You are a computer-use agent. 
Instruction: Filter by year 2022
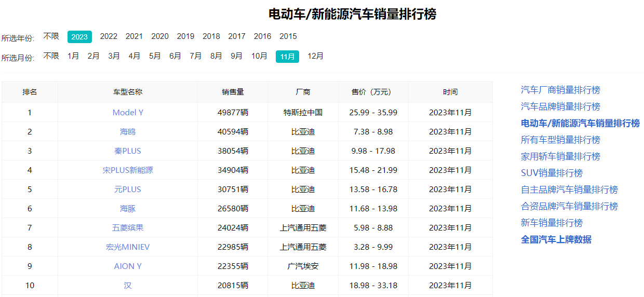pos(109,36)
